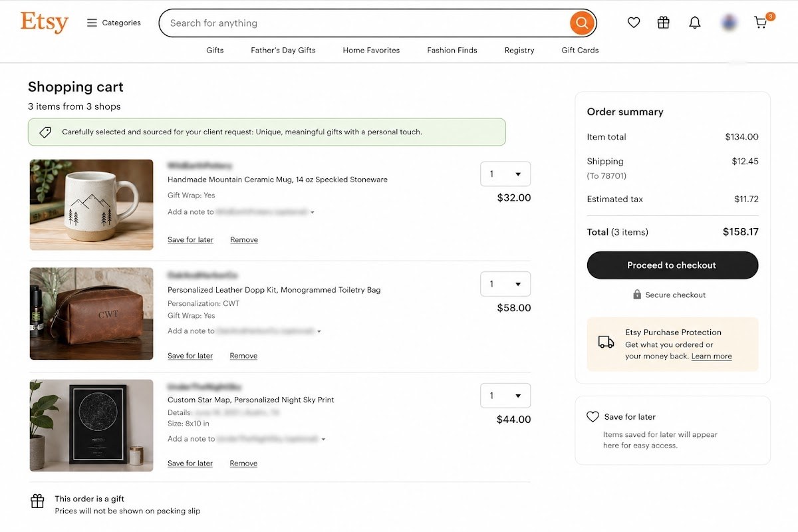This screenshot has height=532, width=798.
Task: Open Registry navigation link
Action: 519,50
